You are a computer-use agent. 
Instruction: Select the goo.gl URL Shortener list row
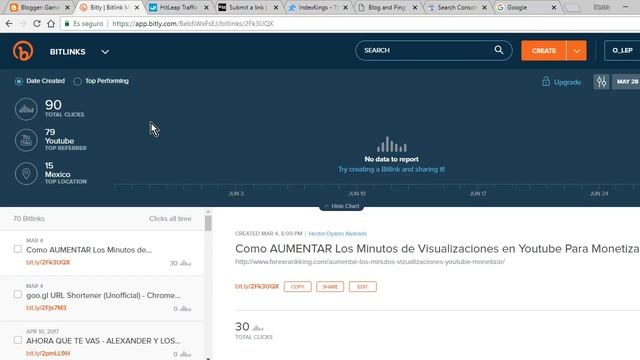[102, 298]
